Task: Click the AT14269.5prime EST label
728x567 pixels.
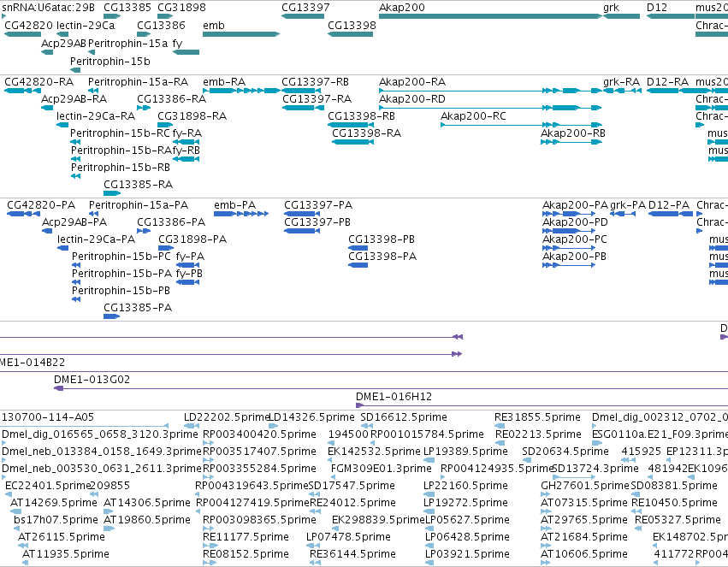Action: (54, 503)
